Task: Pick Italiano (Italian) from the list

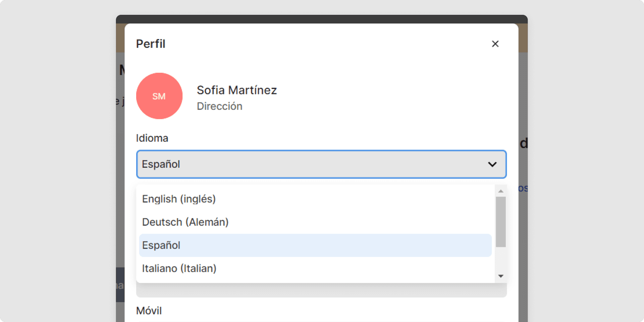Action: click(179, 268)
